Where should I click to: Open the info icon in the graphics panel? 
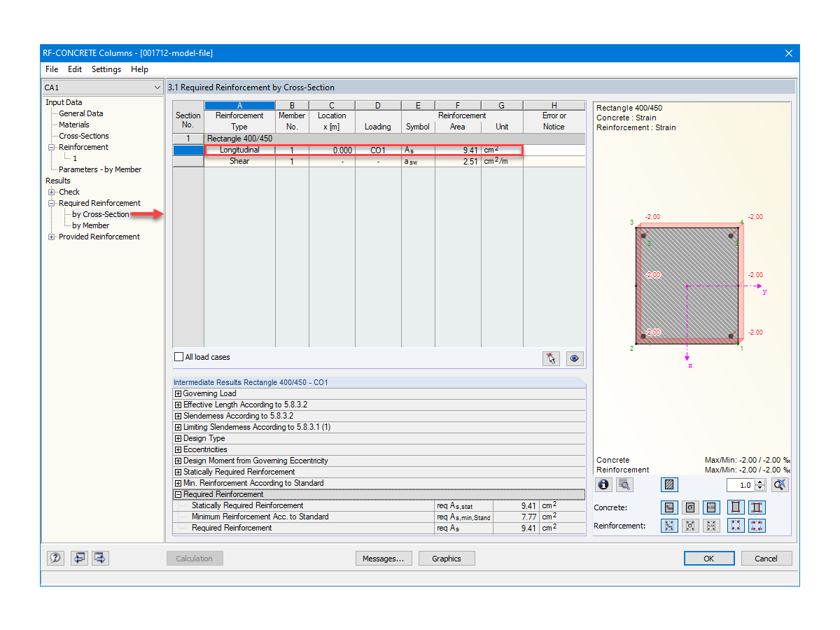pos(603,484)
